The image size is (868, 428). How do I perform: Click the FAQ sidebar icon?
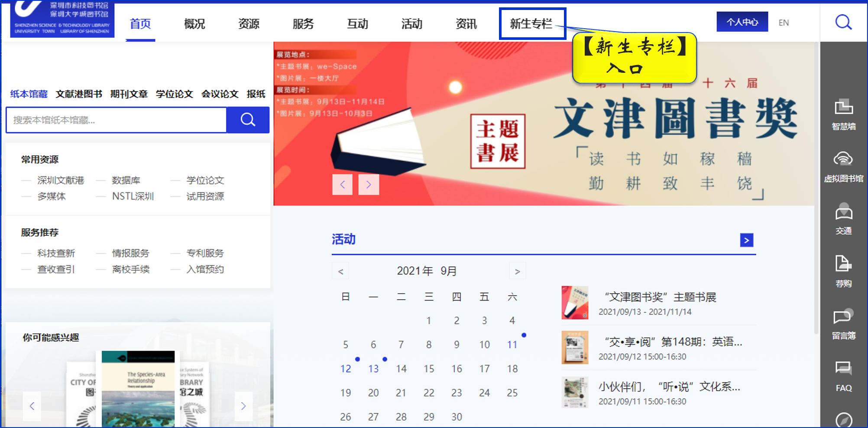pos(843,376)
